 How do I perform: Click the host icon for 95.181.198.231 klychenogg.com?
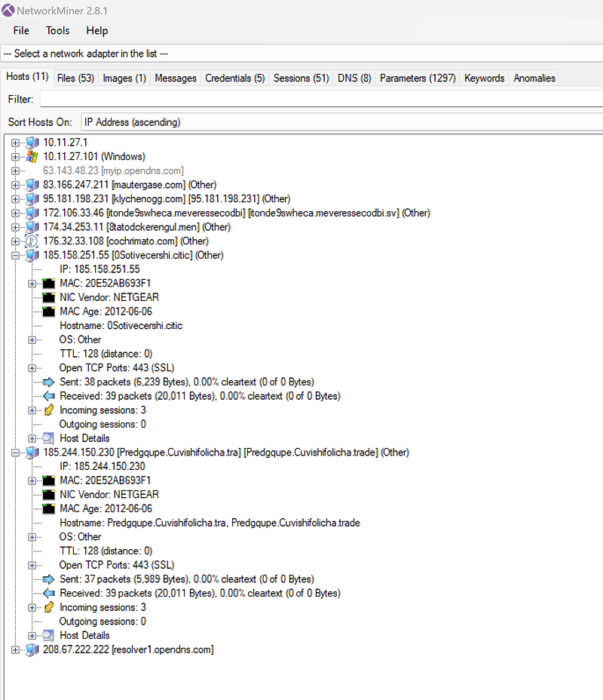[32, 198]
